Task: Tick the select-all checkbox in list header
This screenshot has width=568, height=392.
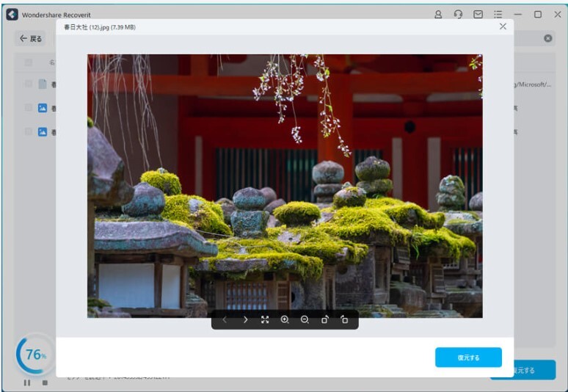Action: click(29, 62)
